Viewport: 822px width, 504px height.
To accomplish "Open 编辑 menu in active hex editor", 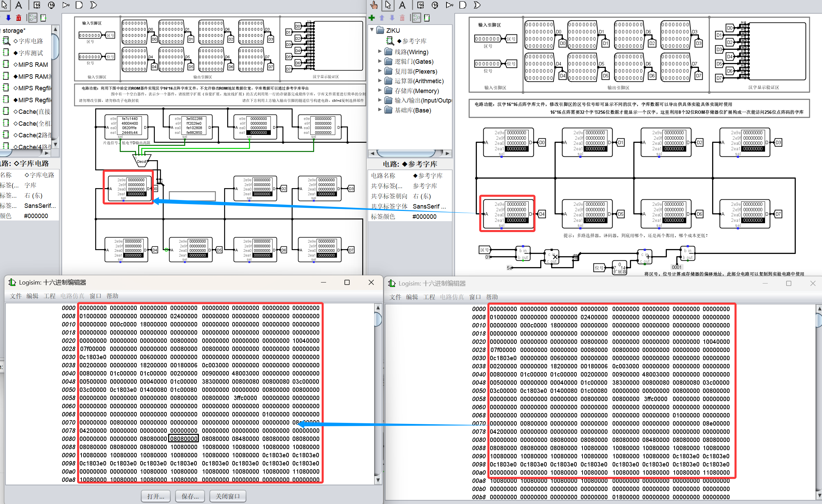I will click(x=32, y=296).
